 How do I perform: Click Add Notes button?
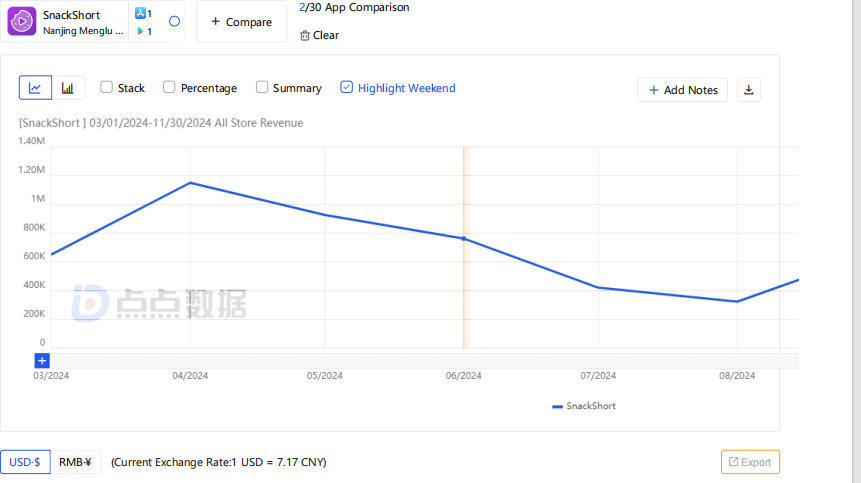click(x=683, y=90)
